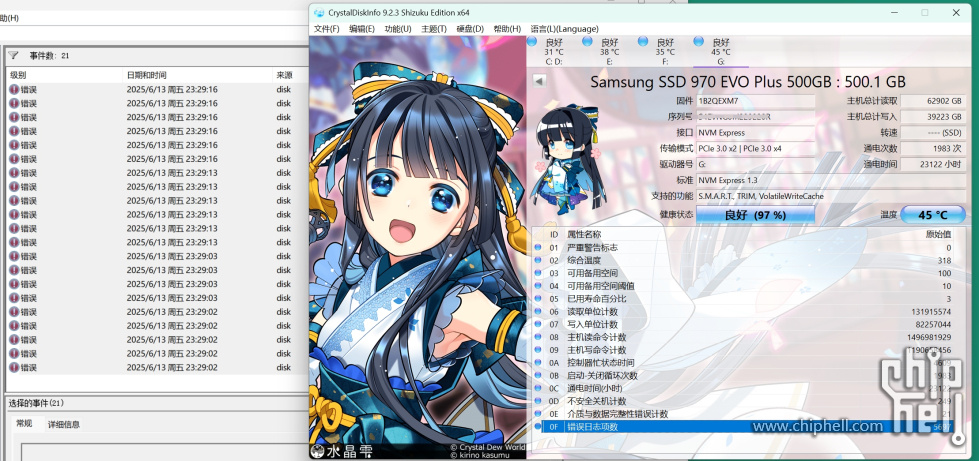This screenshot has height=461, width=979.
Task: Click the interface field NVM Express
Action: pyautogui.click(x=755, y=132)
